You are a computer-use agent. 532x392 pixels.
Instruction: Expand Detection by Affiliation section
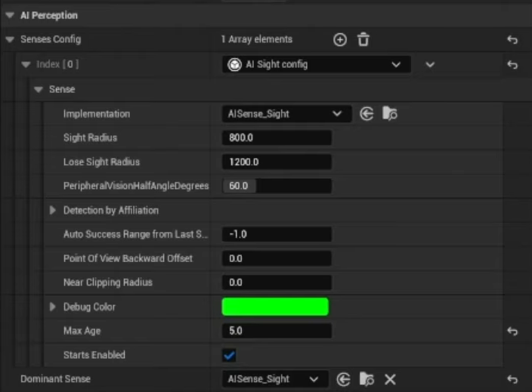point(53,210)
